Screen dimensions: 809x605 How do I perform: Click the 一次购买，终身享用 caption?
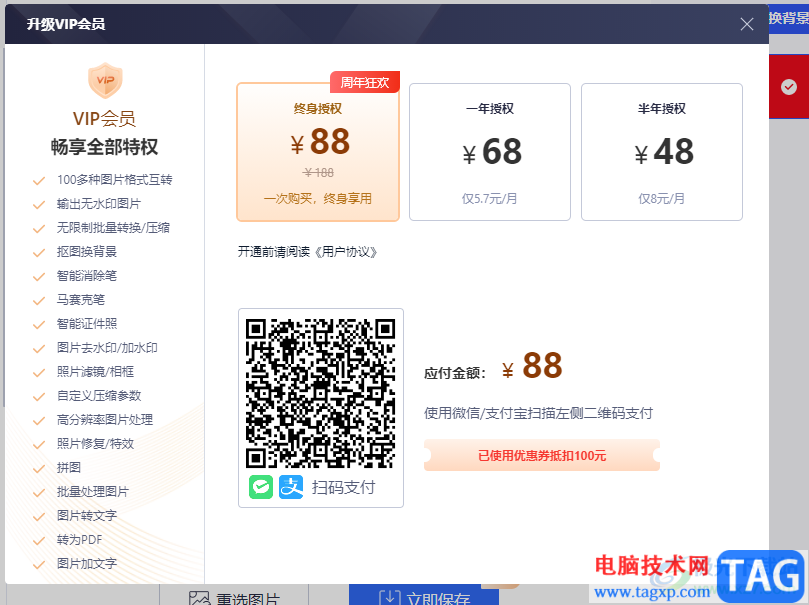click(x=318, y=199)
